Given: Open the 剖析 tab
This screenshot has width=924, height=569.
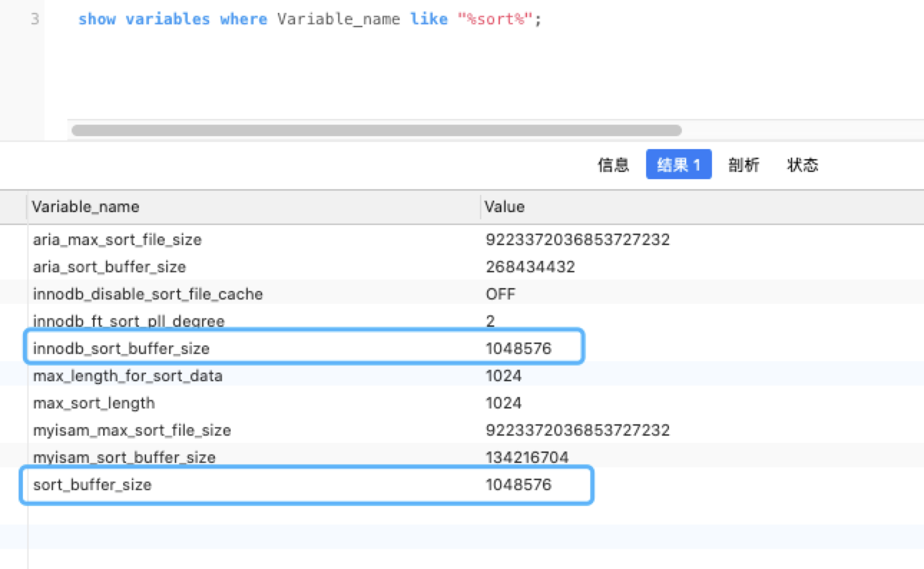Looking at the screenshot, I should 743,165.
